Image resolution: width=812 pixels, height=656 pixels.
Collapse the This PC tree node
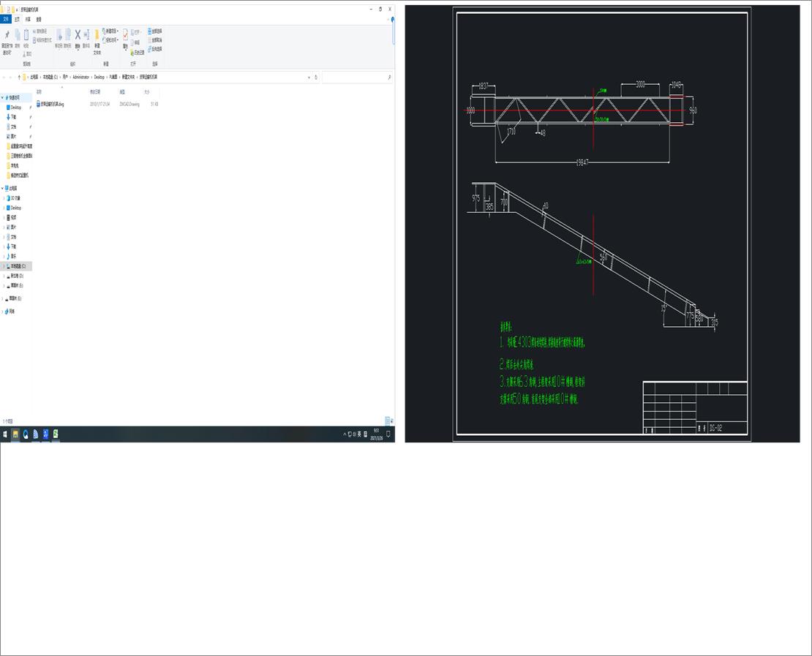tap(2, 189)
